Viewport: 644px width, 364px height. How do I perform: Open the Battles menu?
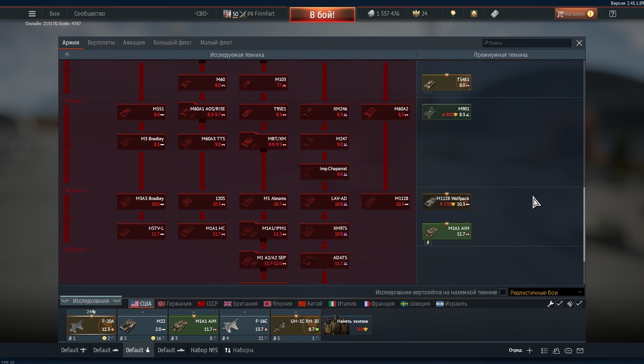point(54,14)
